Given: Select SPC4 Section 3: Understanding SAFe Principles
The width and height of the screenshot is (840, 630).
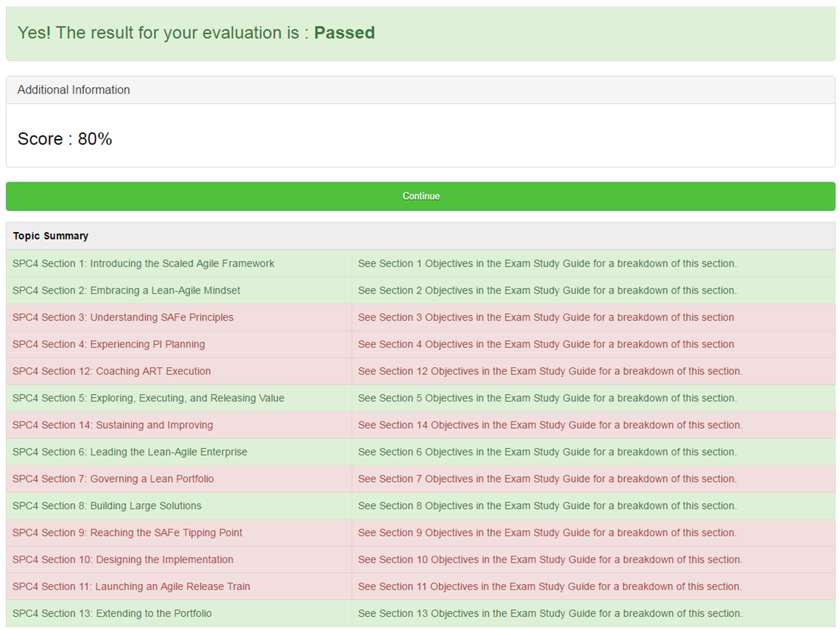Looking at the screenshot, I should (x=123, y=317).
